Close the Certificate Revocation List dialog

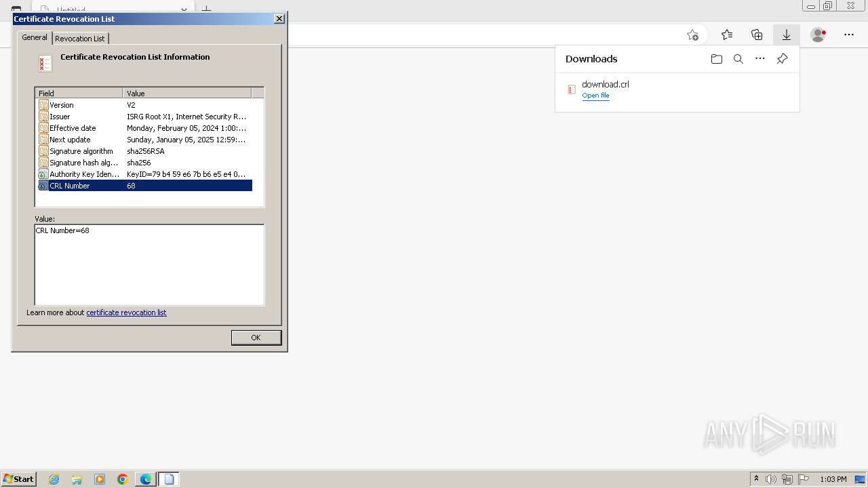tap(279, 19)
